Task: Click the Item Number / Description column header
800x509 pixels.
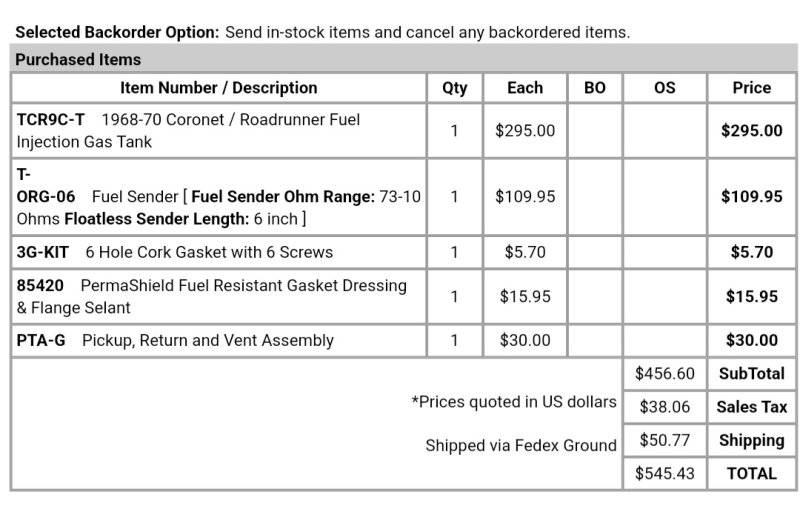Action: (218, 88)
